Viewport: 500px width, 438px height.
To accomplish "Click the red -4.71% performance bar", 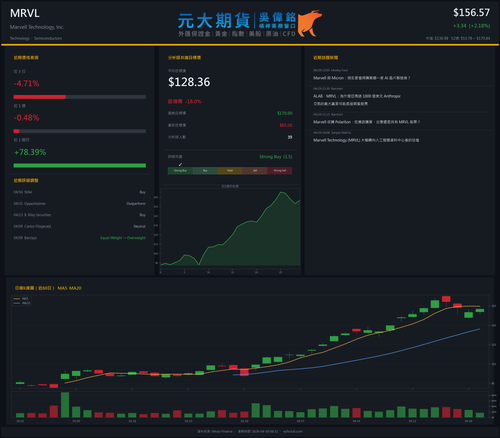I will [x=40, y=97].
